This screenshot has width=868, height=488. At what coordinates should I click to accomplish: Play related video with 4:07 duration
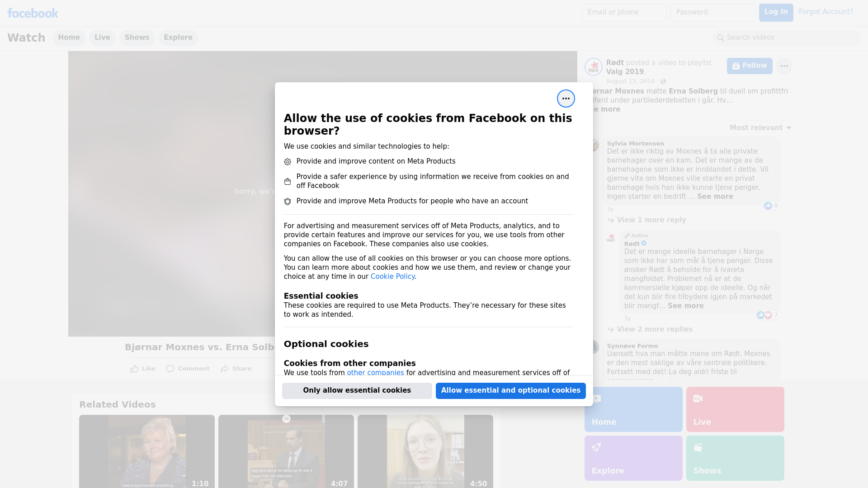pyautogui.click(x=286, y=451)
